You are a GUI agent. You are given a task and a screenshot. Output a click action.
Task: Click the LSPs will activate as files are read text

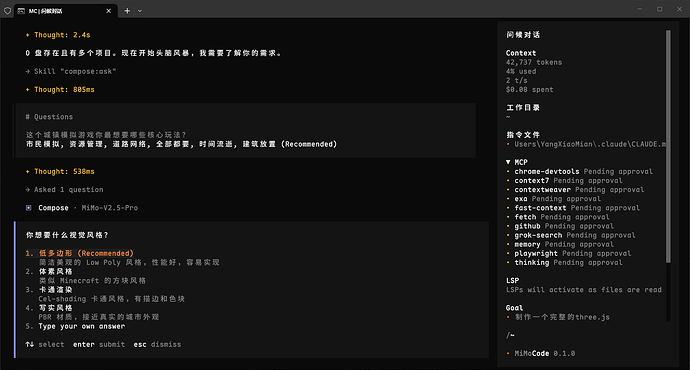click(584, 289)
